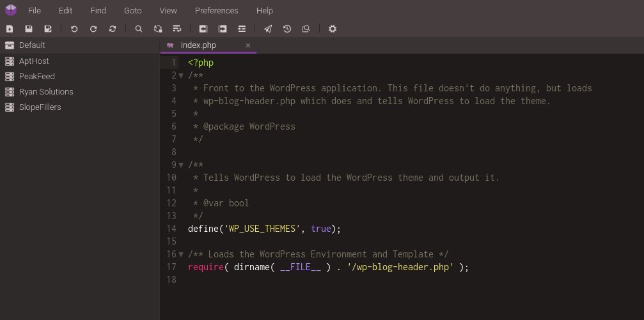Image resolution: width=644 pixels, height=320 pixels.
Task: Select the AptHost server in sidebar
Action: pos(34,61)
